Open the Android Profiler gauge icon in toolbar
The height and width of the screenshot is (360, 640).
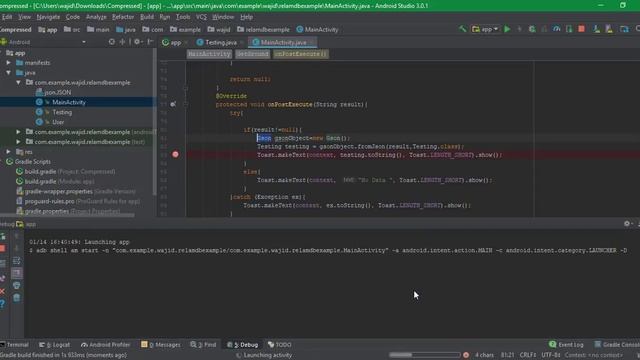556,29
